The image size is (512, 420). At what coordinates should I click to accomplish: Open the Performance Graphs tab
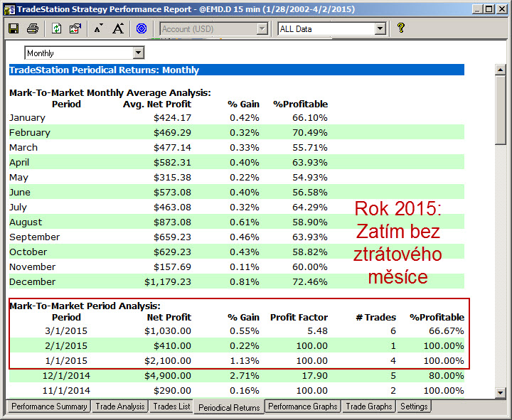coord(303,406)
